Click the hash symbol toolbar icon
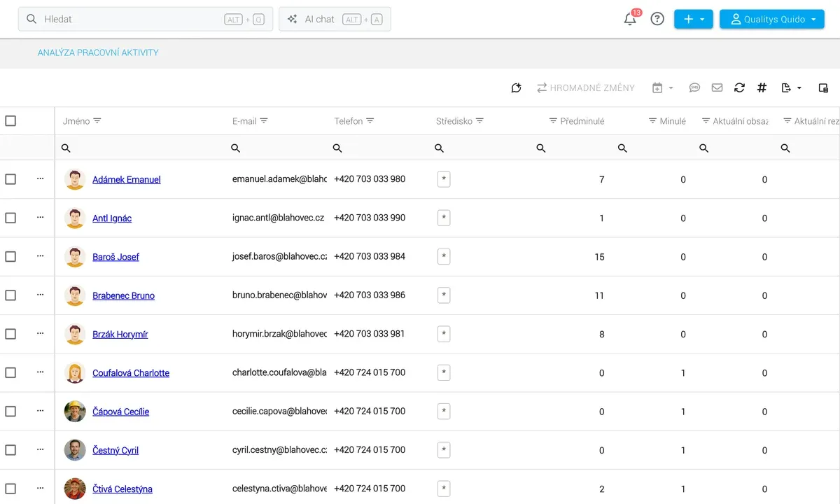Screen dimensions: 840x504 [x=762, y=88]
